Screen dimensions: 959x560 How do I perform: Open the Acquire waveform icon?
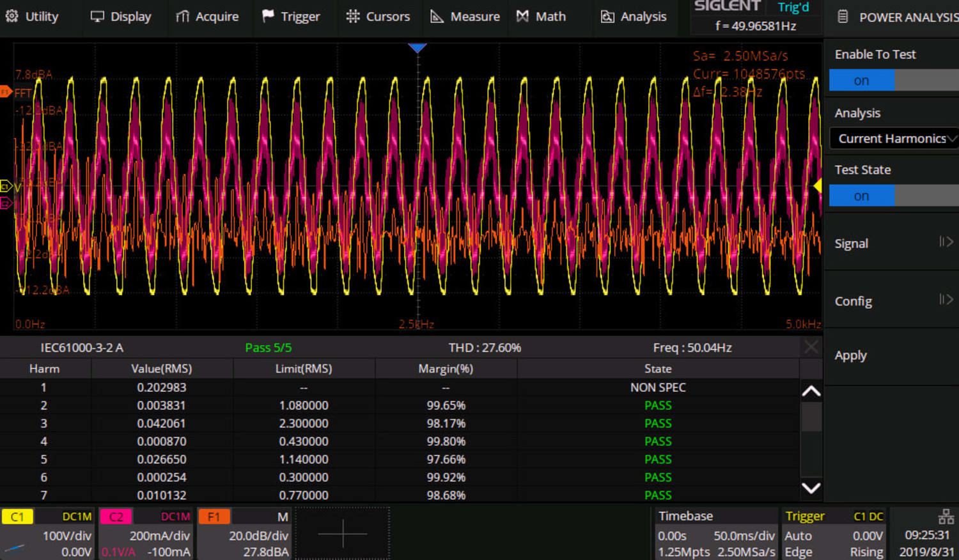pyautogui.click(x=181, y=15)
